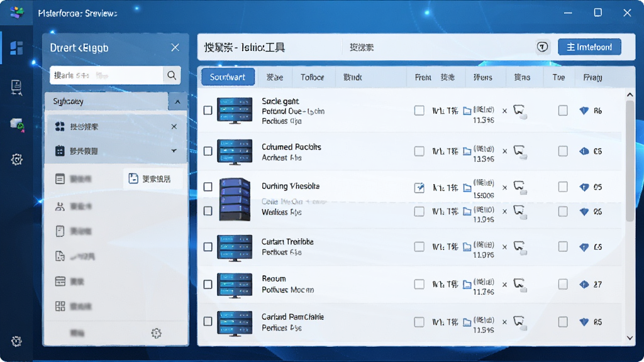644x362 pixels.
Task: Enable the Tre checkbox in Reoum row
Action: (x=563, y=284)
